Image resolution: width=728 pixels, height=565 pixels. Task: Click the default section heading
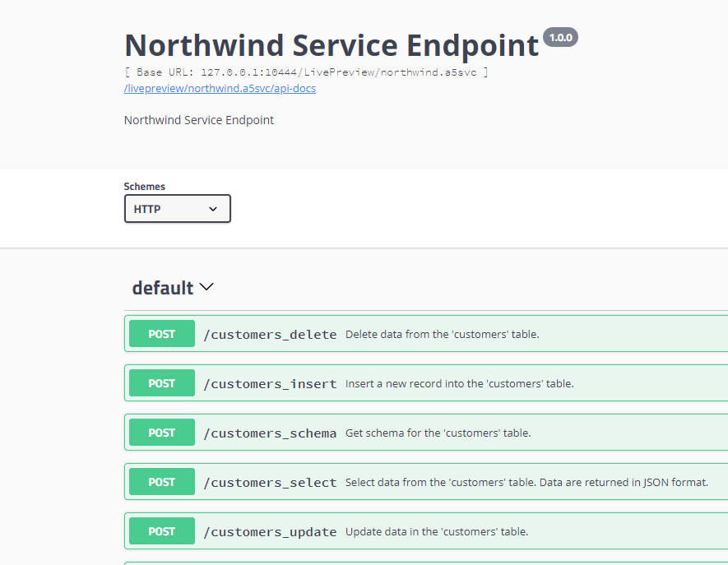coord(163,288)
